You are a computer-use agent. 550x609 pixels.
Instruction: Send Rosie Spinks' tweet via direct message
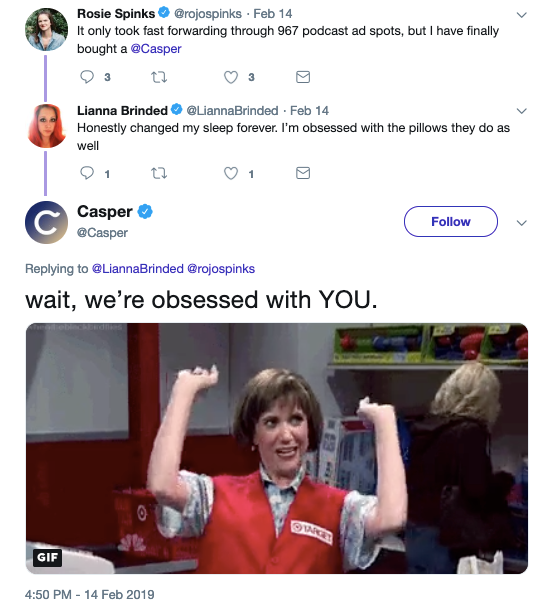303,77
